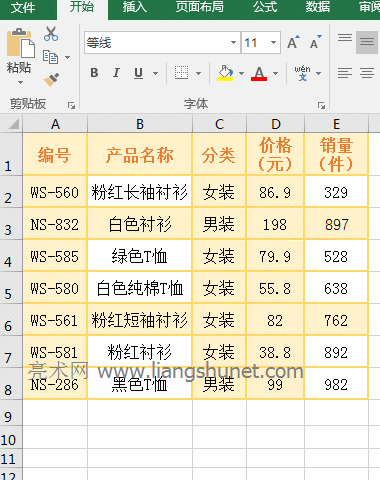
Task: Switch to the 公式 formulas tab
Action: coord(265,7)
